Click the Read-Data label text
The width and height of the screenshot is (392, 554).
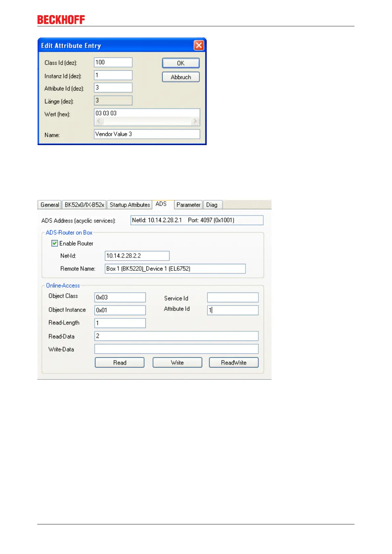pyautogui.click(x=62, y=336)
